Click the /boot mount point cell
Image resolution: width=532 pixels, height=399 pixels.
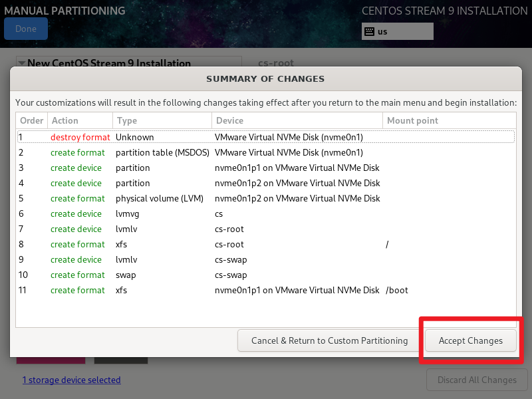396,291
